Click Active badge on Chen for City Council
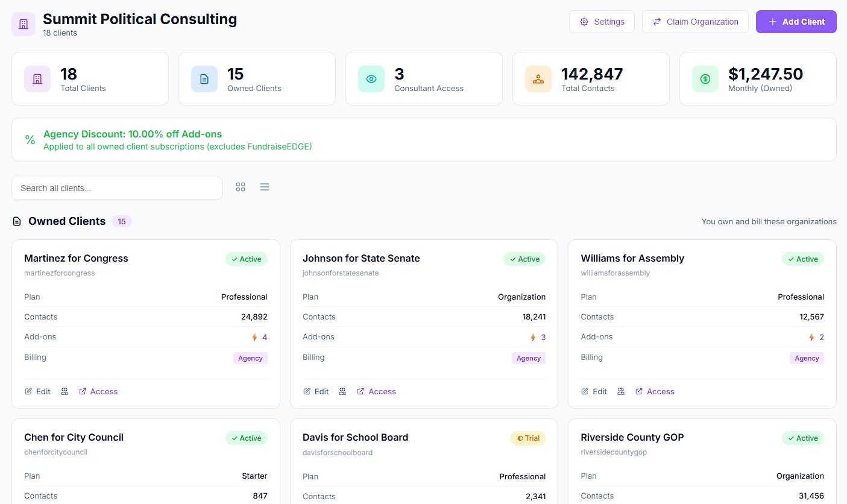 tap(247, 438)
